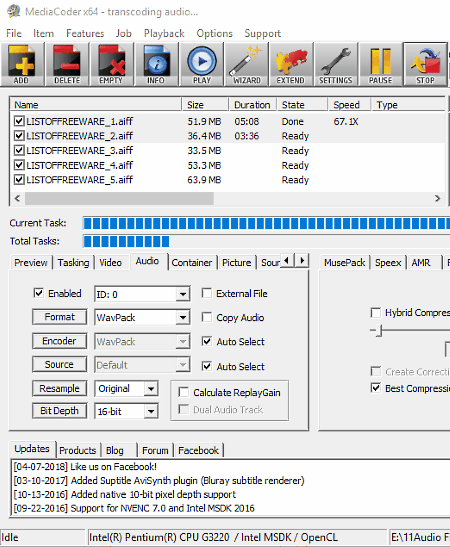Open the Support menu
The image size is (450, 547).
tap(262, 33)
